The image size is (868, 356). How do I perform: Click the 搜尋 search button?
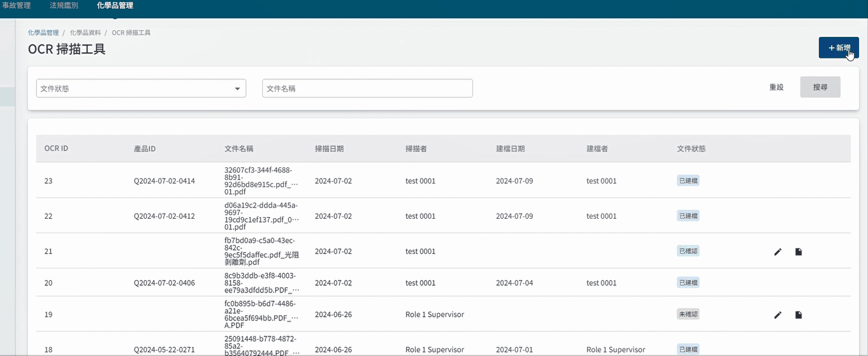click(x=820, y=87)
